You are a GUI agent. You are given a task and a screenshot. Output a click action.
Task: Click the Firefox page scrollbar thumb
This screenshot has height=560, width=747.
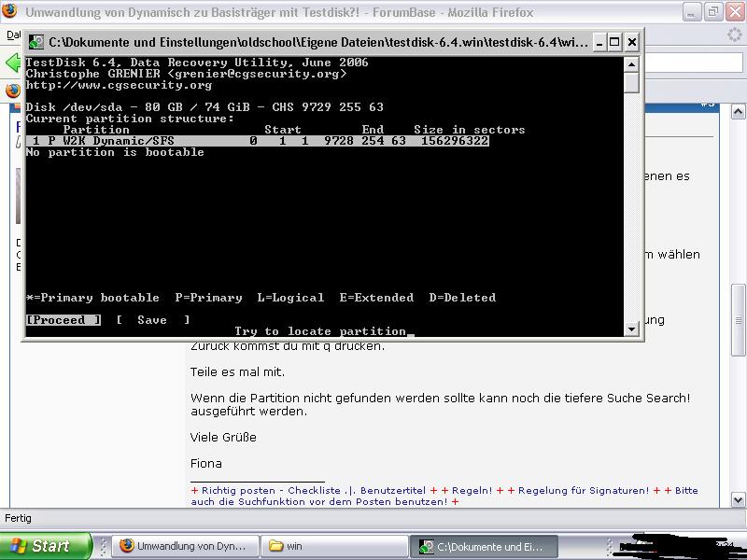[x=738, y=320]
